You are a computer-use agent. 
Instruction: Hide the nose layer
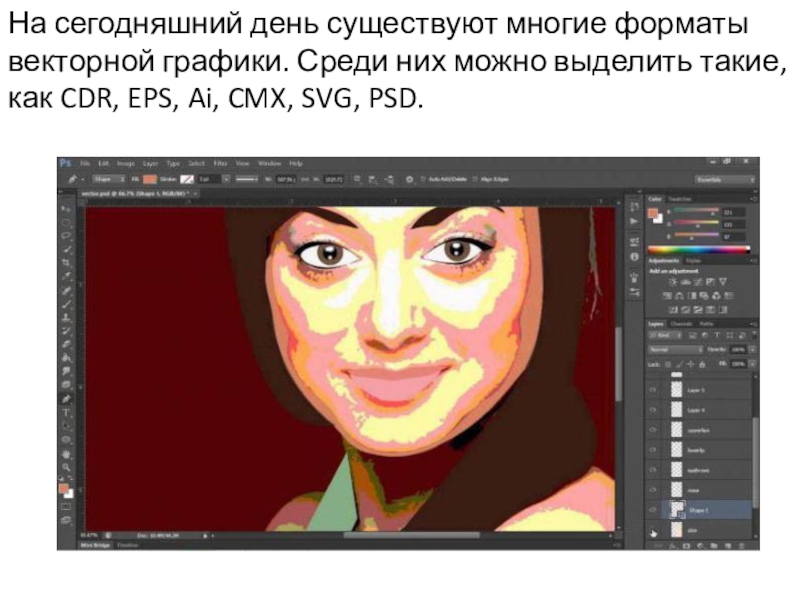[x=653, y=490]
